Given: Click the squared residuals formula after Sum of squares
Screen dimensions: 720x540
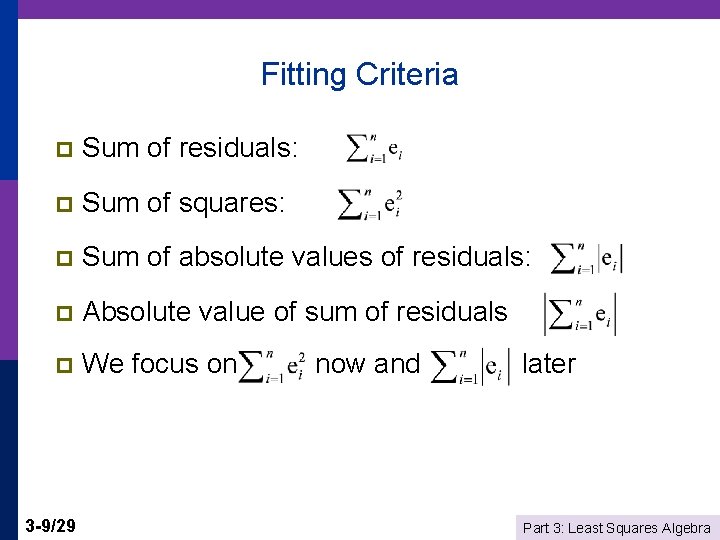Looking at the screenshot, I should point(371,203).
